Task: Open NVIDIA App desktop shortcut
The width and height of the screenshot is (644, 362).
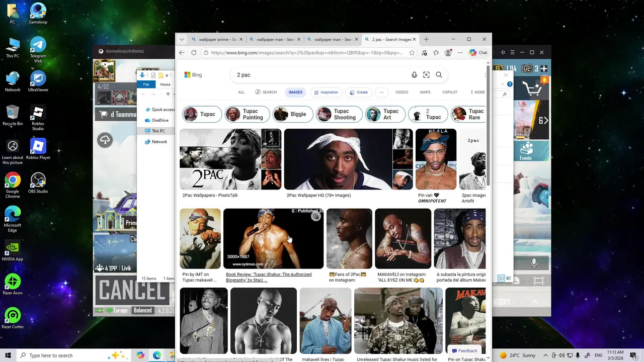Action: point(13,251)
